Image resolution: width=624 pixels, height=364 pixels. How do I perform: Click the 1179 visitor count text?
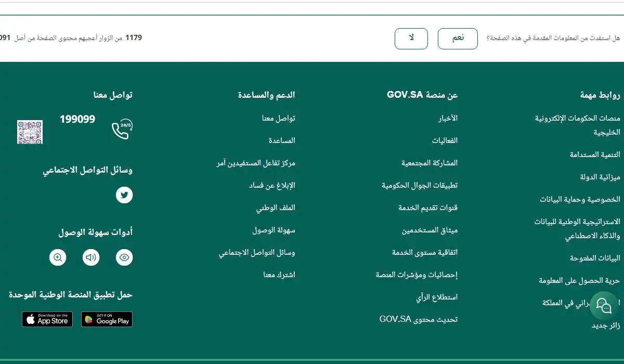(134, 37)
